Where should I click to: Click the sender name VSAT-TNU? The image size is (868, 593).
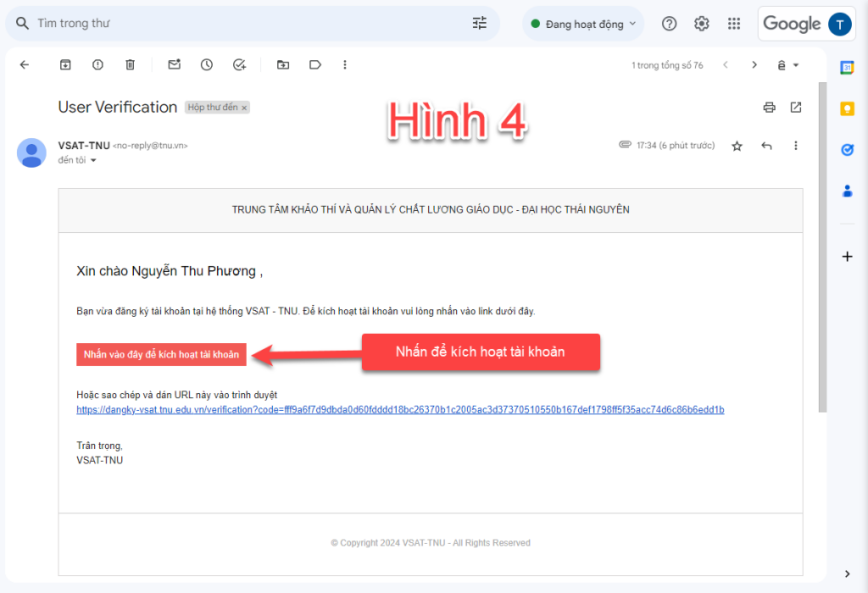tap(84, 146)
